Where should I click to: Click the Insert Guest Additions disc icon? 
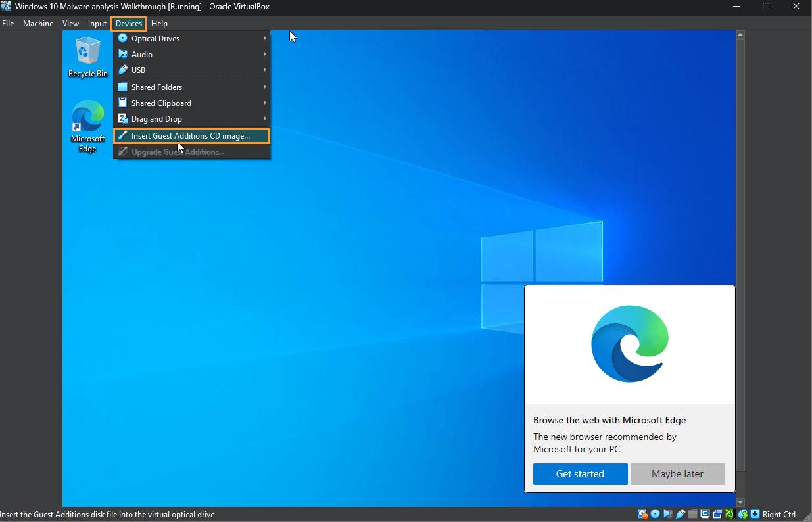[122, 136]
